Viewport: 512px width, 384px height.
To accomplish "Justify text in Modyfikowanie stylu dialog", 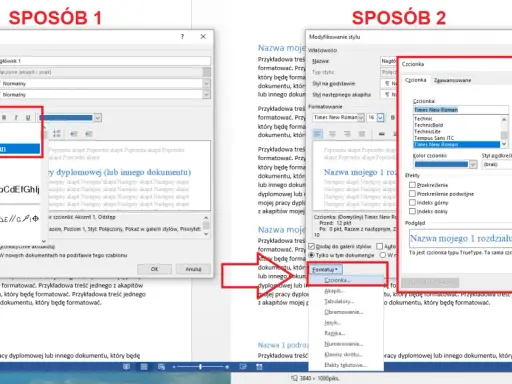I will point(362,134).
